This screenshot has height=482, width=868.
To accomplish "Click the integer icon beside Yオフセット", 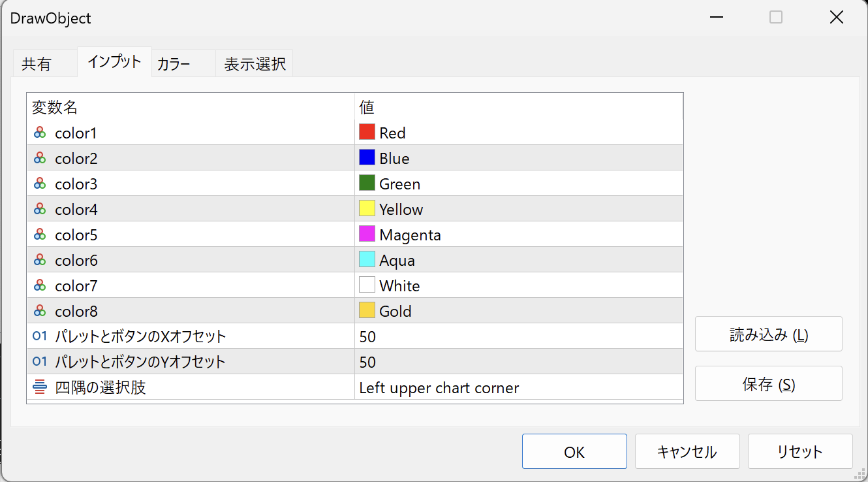I will click(40, 362).
